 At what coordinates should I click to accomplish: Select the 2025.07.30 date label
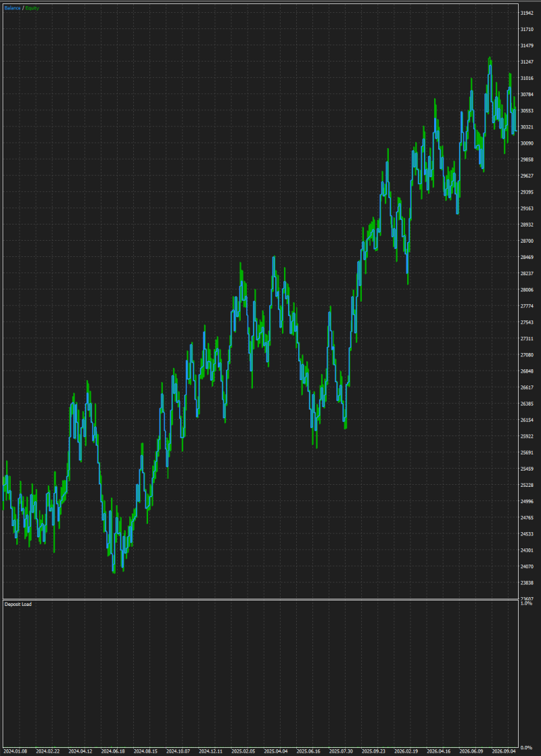(x=341, y=751)
